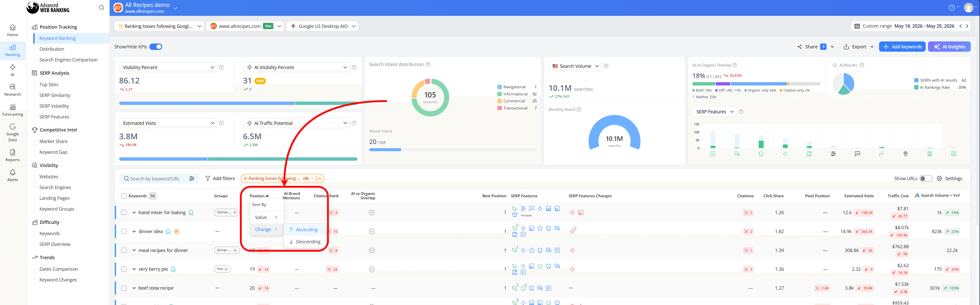Open the Research sidebar icon

click(x=13, y=90)
